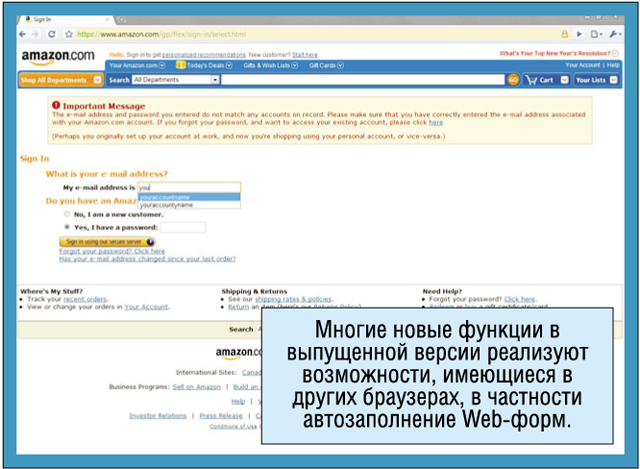Open the Cart dropdown arrow

coord(564,80)
